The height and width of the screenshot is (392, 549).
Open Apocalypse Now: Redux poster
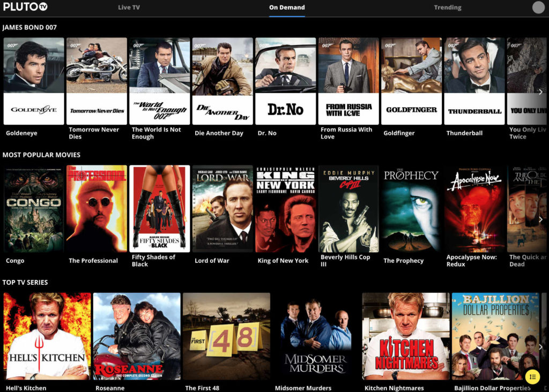click(x=474, y=209)
